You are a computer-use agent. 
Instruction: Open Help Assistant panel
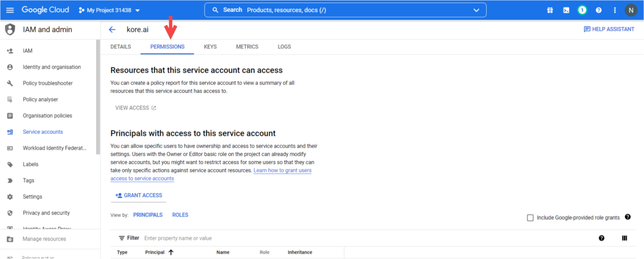click(x=609, y=30)
